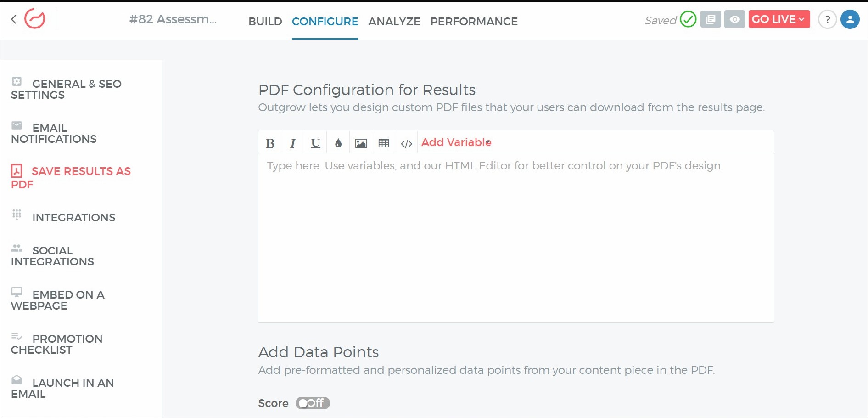Open Embed on a Webpage settings
Image resolution: width=868 pixels, height=418 pixels.
(58, 300)
